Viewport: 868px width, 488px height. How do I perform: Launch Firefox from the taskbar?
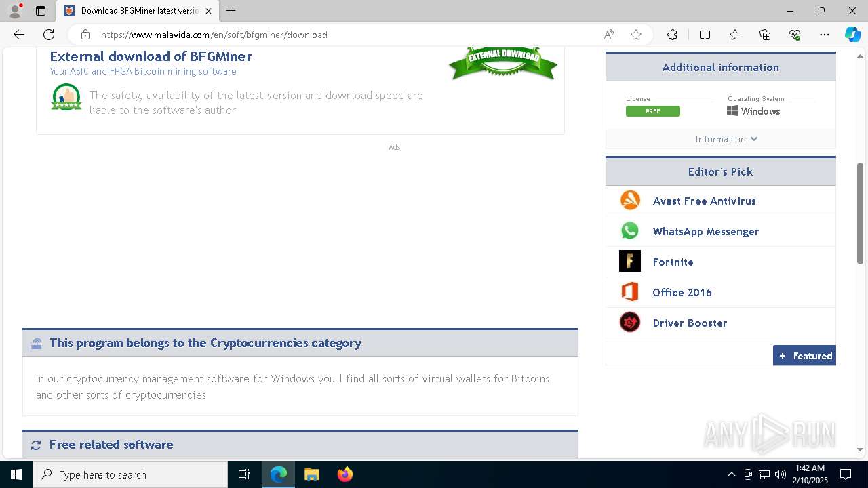[345, 474]
